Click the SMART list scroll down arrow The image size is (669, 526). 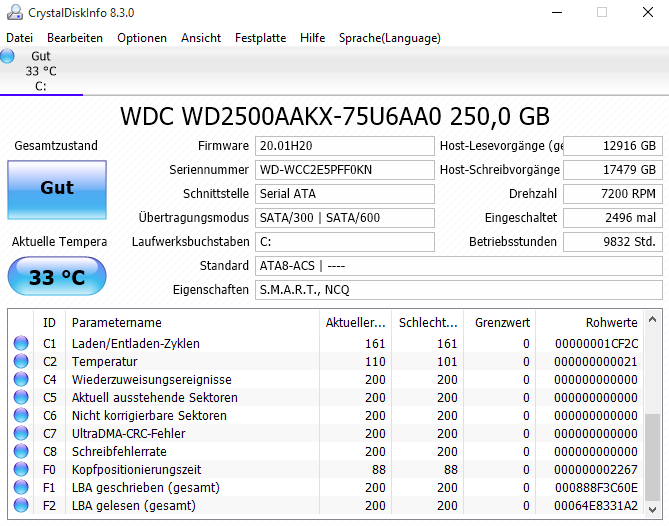(652, 509)
